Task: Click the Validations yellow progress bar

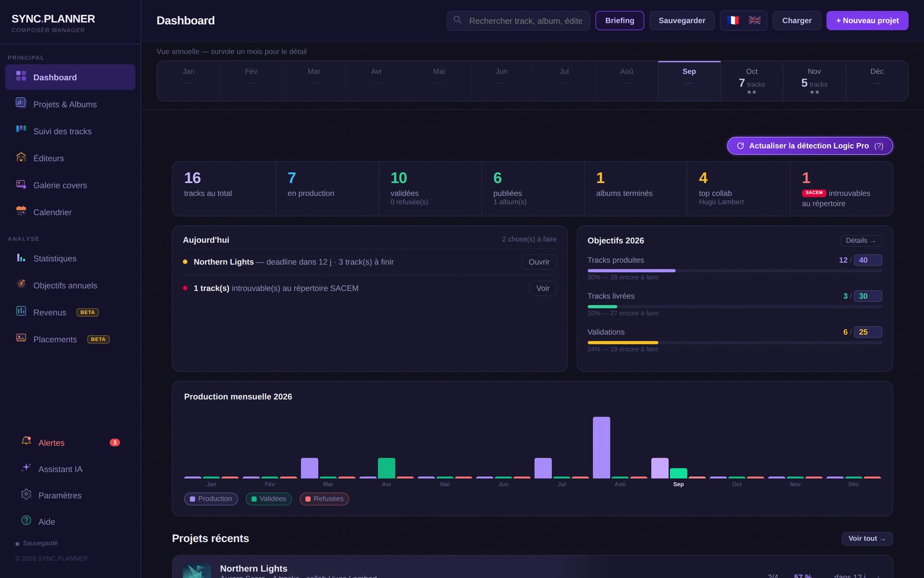Action: tap(735, 343)
